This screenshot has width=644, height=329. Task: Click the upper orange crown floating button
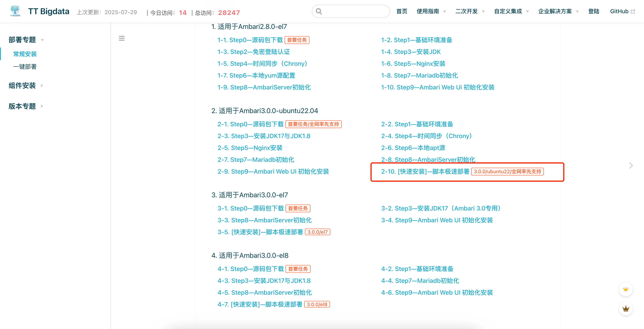click(626, 289)
